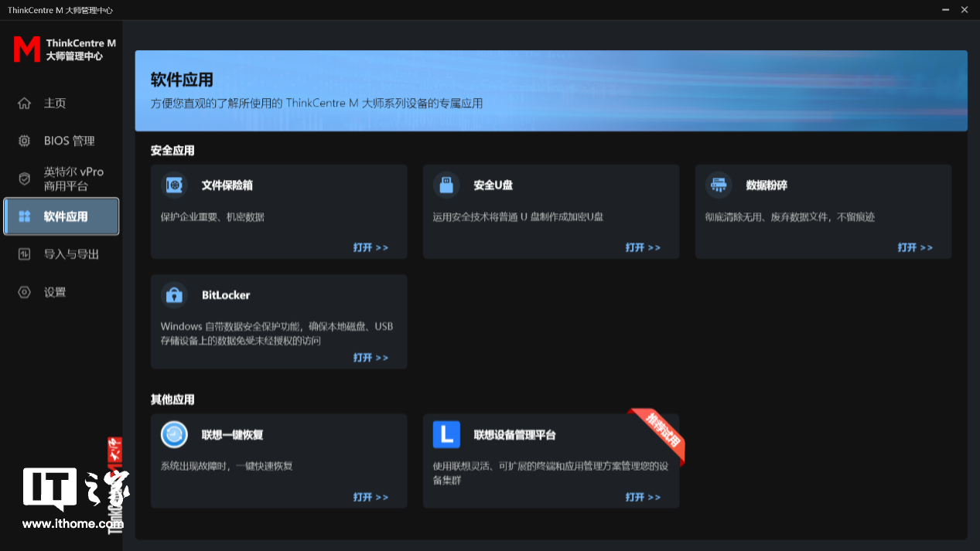Click the blue L 联想设备管理平台 icon

[446, 434]
